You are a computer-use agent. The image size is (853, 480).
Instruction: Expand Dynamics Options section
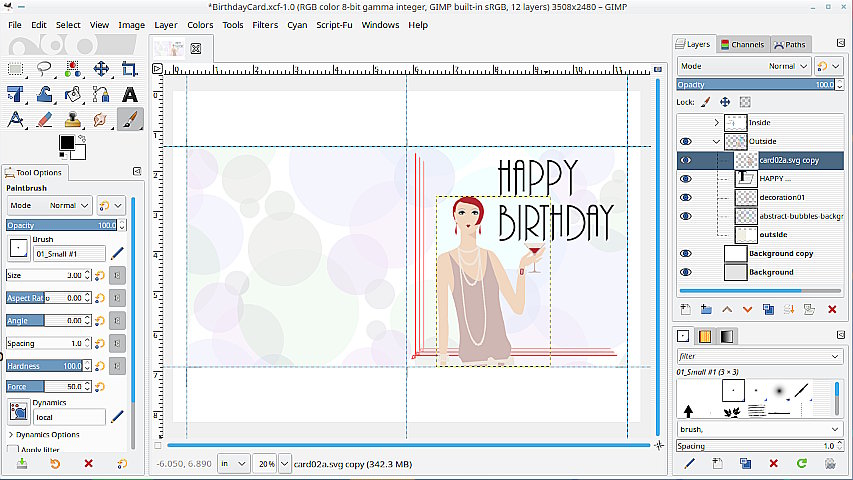coord(10,435)
